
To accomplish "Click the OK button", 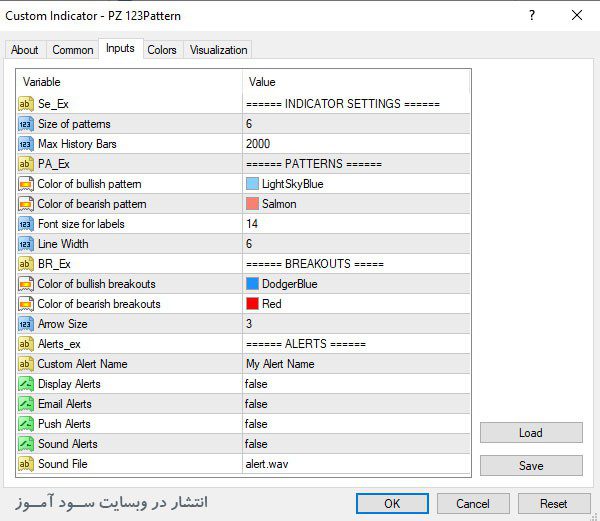I will [x=392, y=503].
